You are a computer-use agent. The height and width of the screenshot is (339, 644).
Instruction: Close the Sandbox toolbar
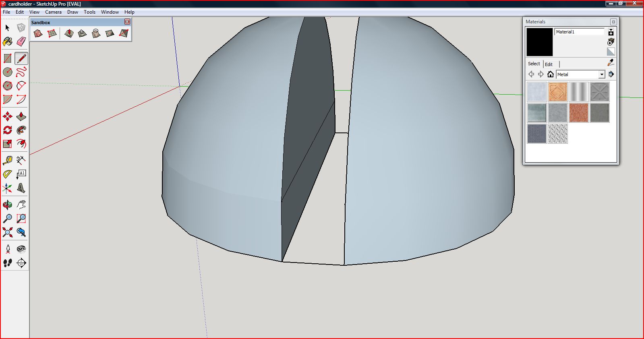click(127, 22)
